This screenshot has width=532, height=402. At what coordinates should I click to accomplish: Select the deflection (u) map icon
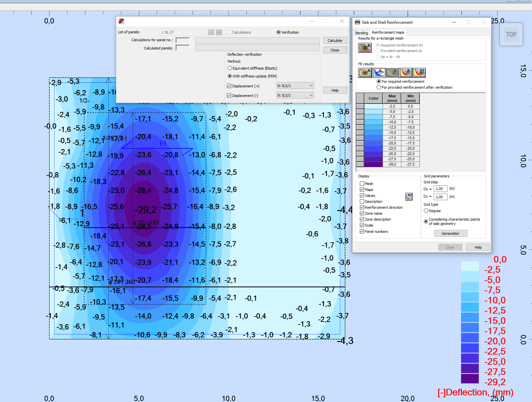point(378,73)
